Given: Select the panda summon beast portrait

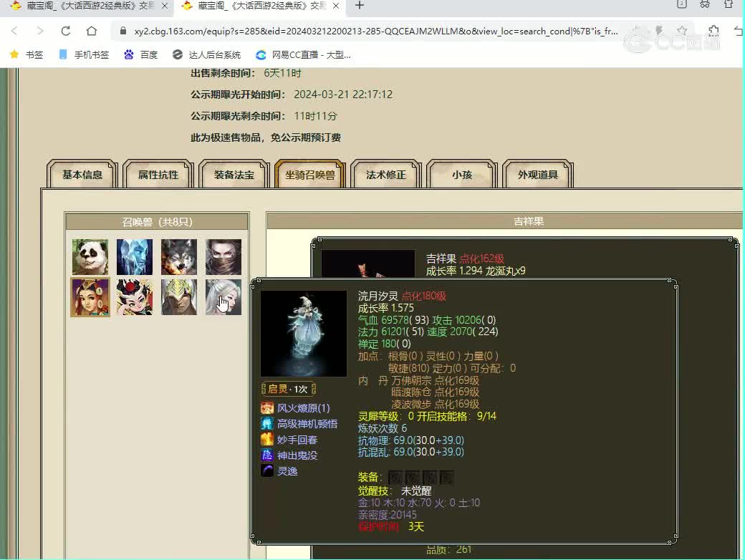Looking at the screenshot, I should (x=90, y=257).
